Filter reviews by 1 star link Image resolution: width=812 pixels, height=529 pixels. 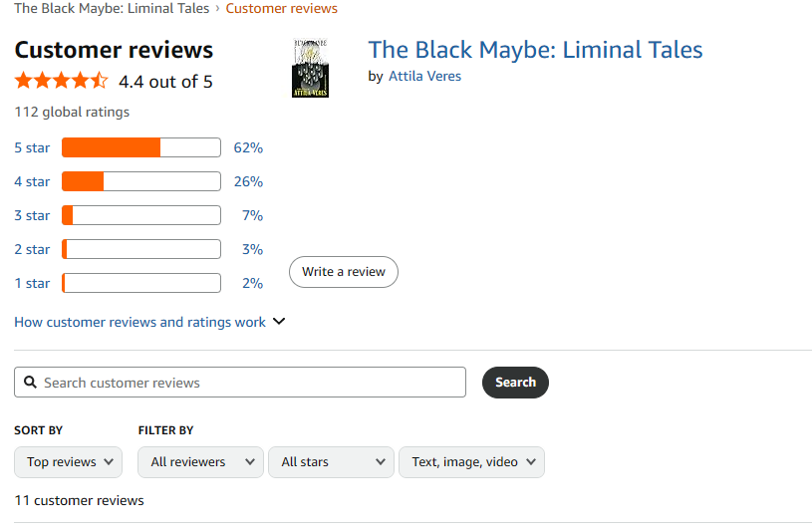point(32,283)
